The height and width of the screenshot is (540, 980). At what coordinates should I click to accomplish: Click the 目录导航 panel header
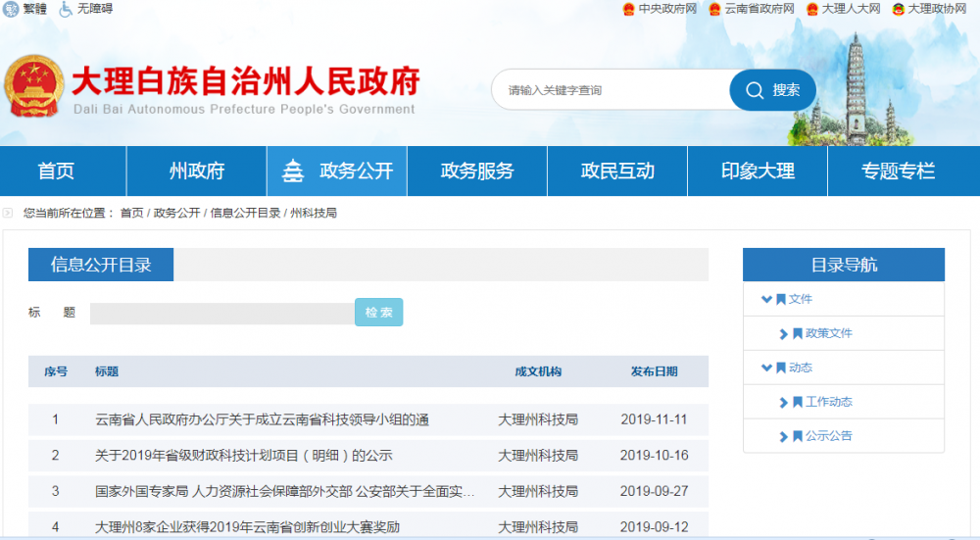pos(844,265)
